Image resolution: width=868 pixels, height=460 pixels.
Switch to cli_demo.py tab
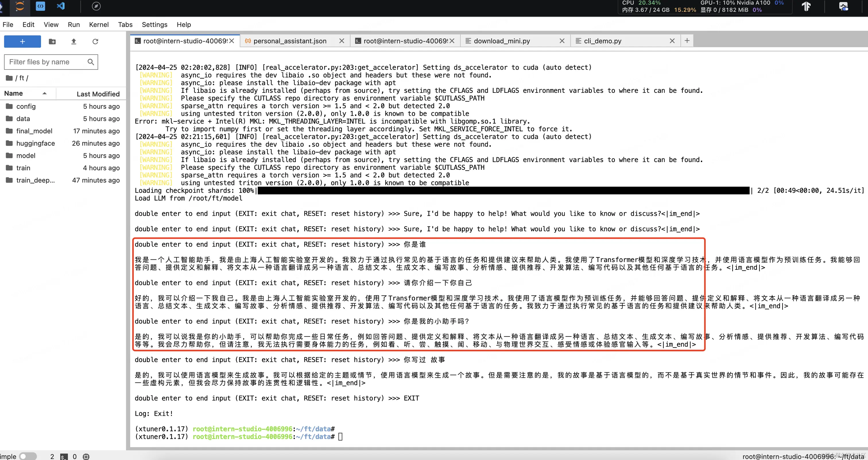pyautogui.click(x=602, y=41)
